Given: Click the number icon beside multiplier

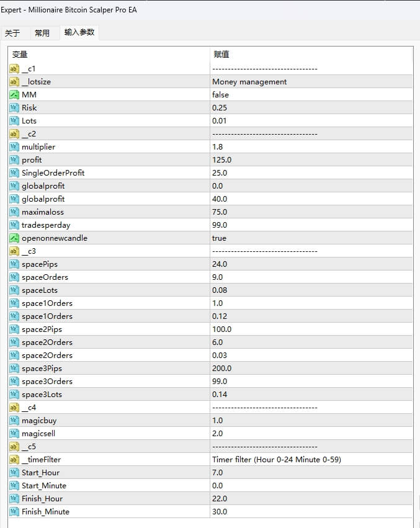Looking at the screenshot, I should [x=14, y=147].
